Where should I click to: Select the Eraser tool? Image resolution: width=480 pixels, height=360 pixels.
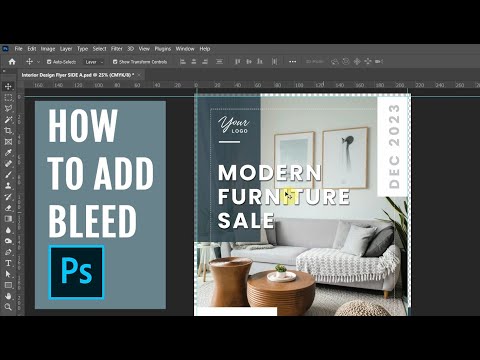click(x=8, y=208)
